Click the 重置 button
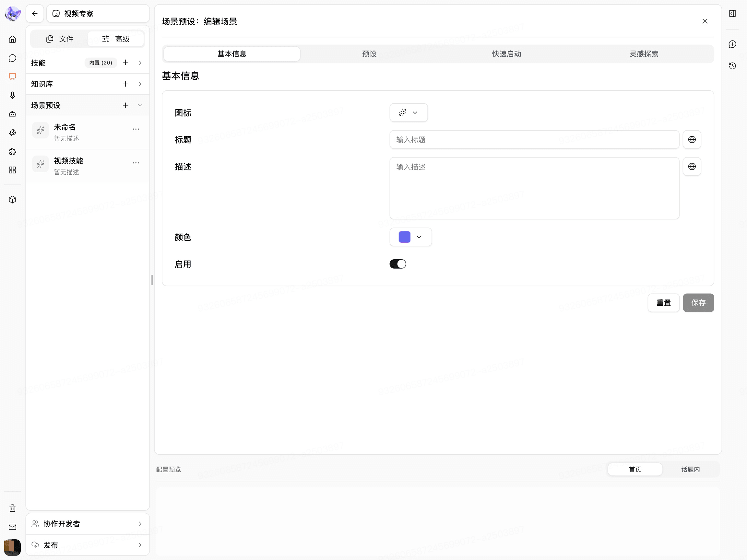The image size is (747, 560). [664, 303]
